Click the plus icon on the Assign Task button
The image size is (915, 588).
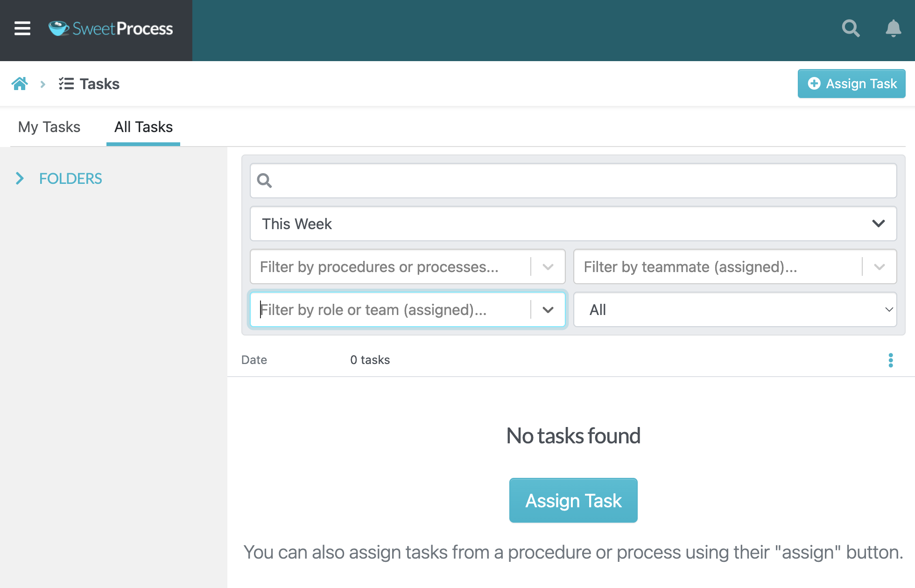pos(814,84)
